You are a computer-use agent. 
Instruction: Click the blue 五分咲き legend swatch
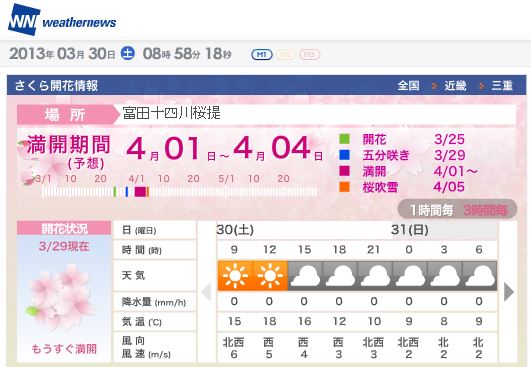pos(344,155)
